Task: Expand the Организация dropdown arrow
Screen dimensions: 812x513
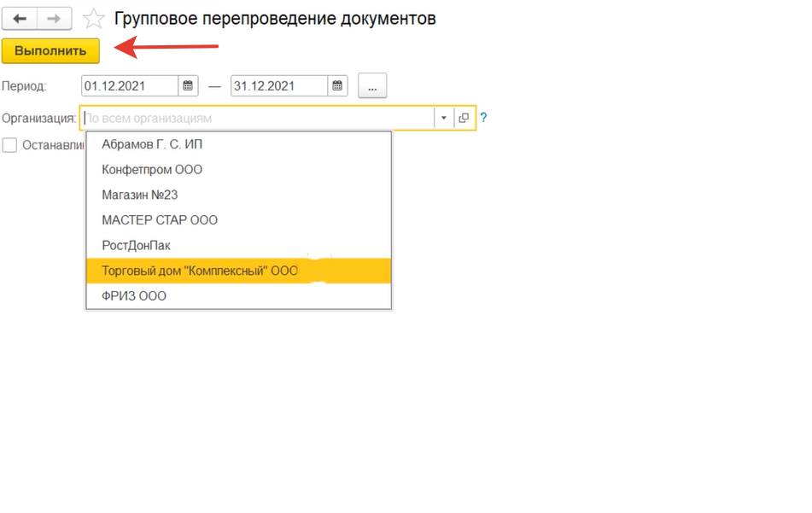Action: click(443, 118)
